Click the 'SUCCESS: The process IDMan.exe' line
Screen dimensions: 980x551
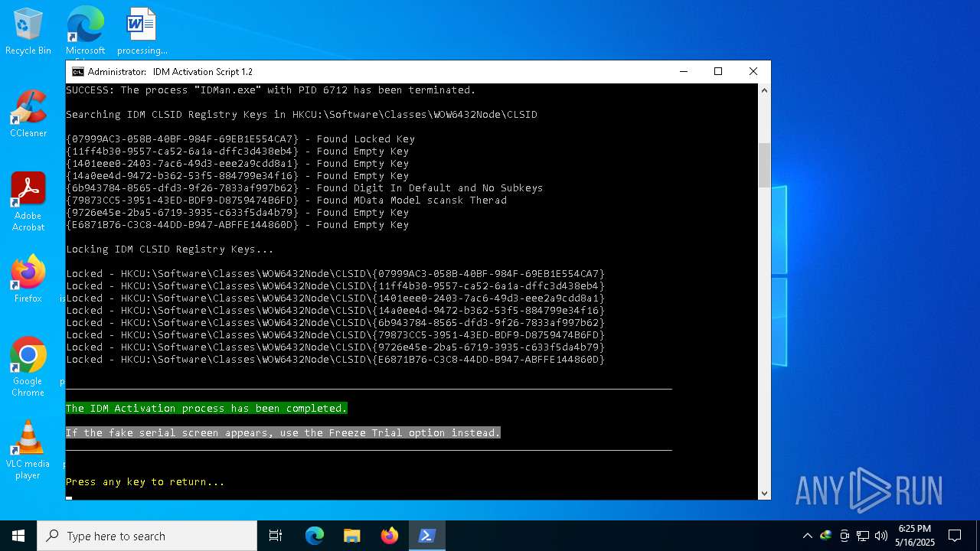pyautogui.click(x=271, y=90)
